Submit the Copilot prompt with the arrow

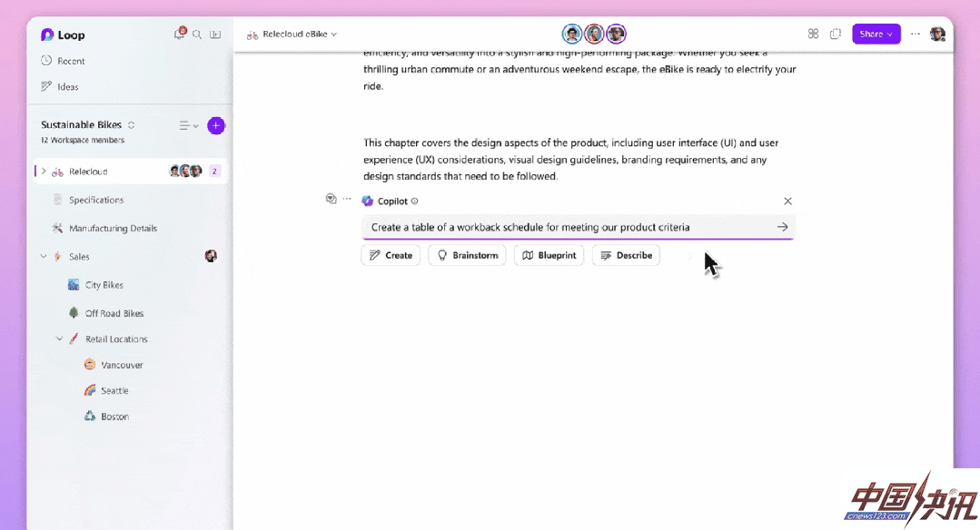click(783, 227)
